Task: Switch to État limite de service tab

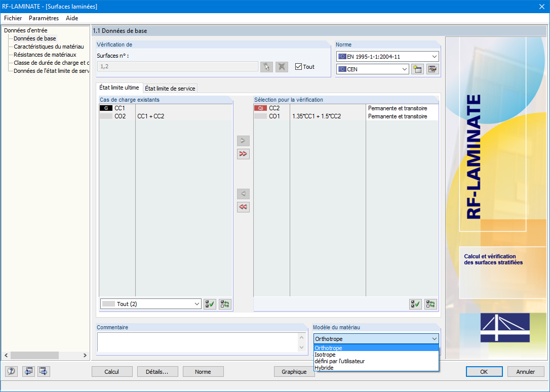Action: (x=170, y=89)
